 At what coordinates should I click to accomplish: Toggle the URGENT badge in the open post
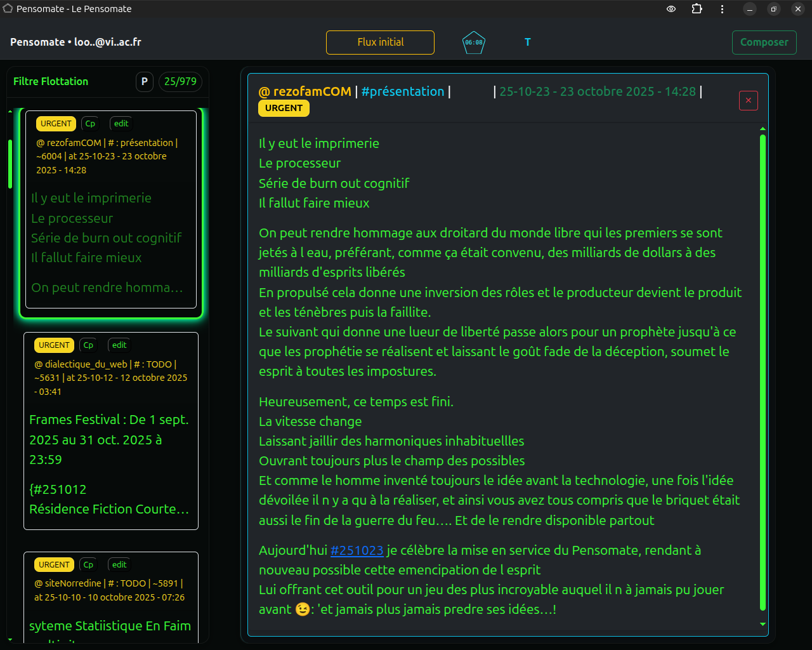[x=284, y=108]
